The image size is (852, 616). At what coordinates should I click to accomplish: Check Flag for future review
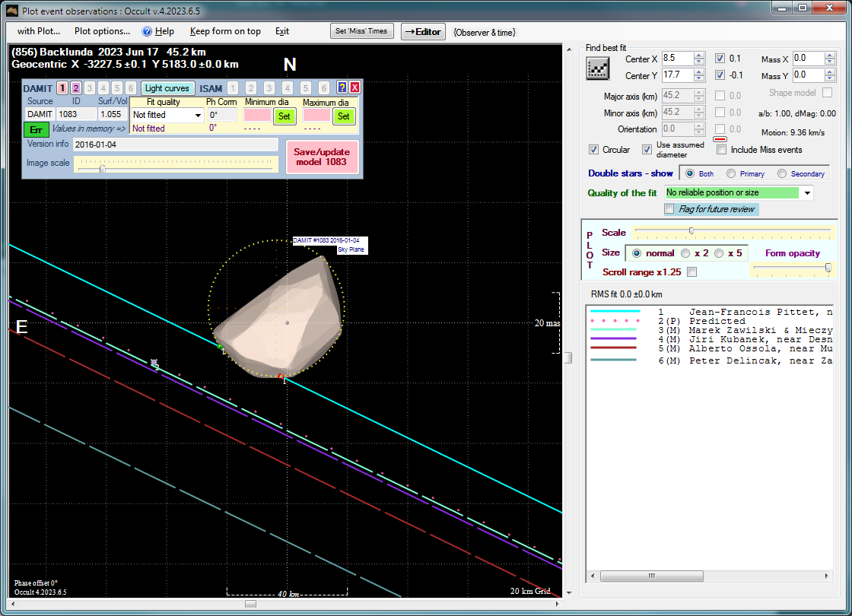(669, 209)
